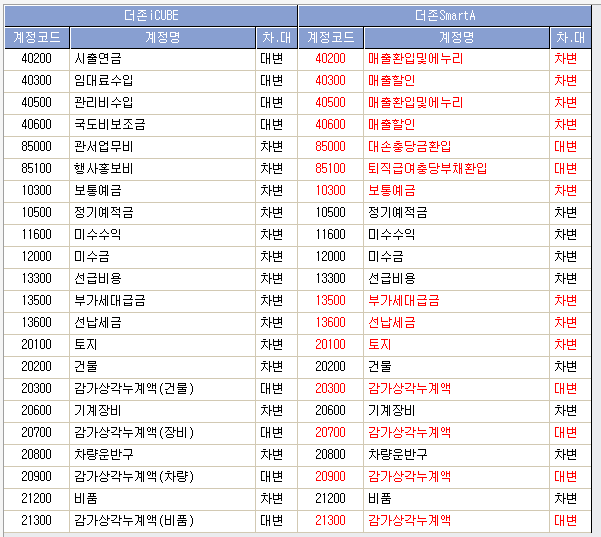Select 매출할인 in the 40600 SmartA row
Screen dimensions: 601x537
coord(456,125)
